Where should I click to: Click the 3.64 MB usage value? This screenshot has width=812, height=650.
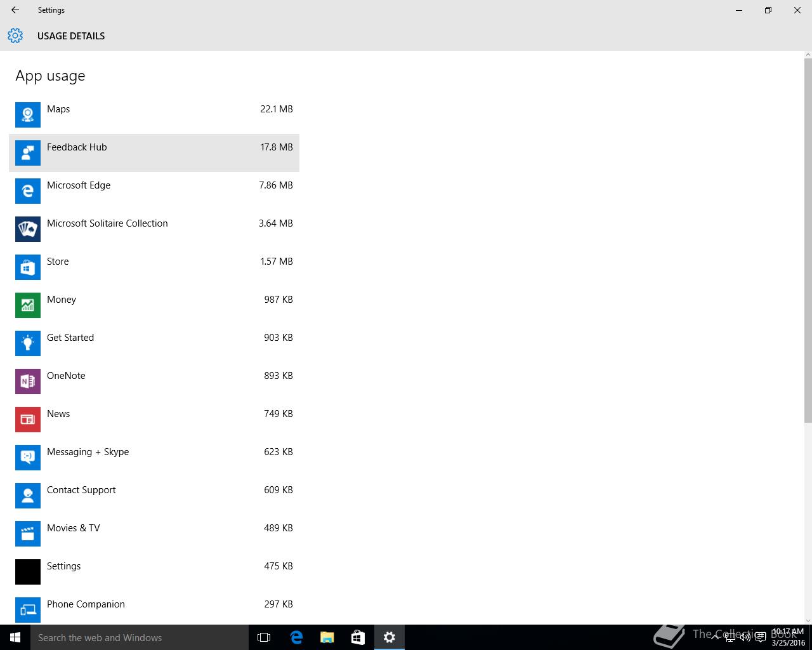pos(276,223)
